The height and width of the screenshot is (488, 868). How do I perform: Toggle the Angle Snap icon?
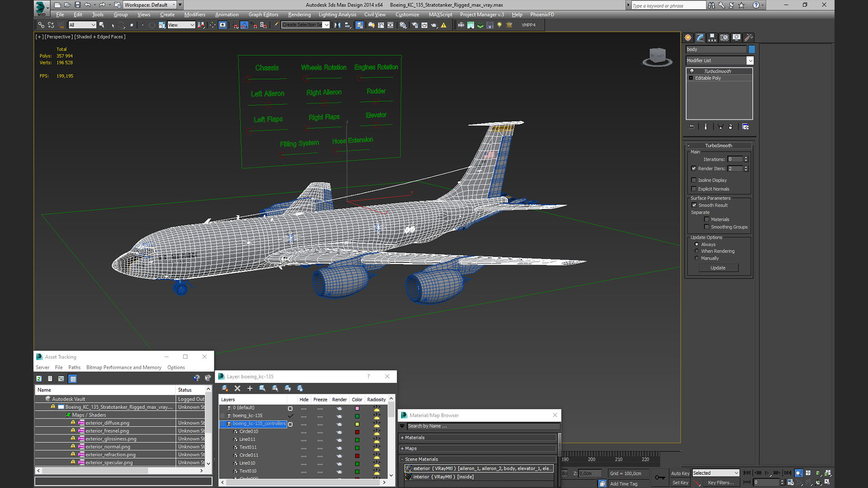coord(244,25)
